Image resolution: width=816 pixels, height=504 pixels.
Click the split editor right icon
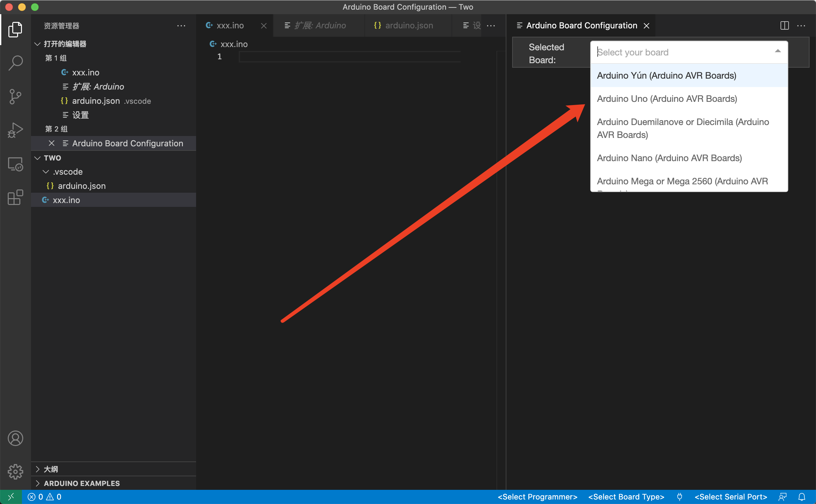(785, 26)
